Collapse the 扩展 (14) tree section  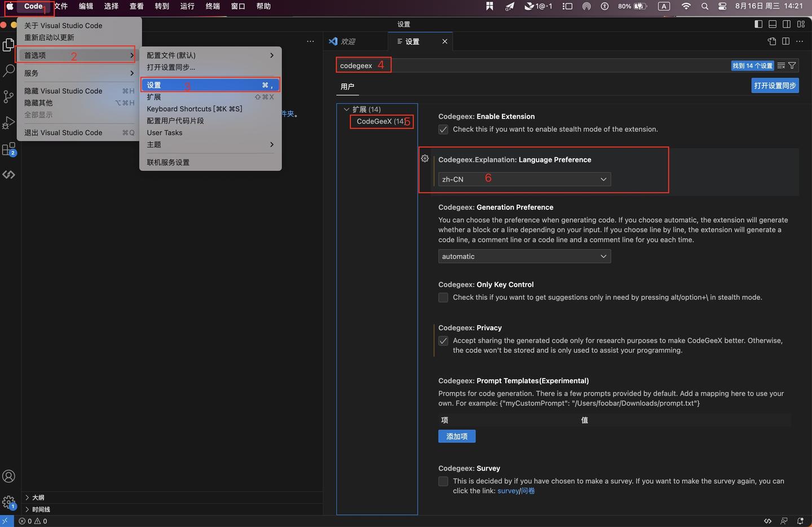pos(346,109)
